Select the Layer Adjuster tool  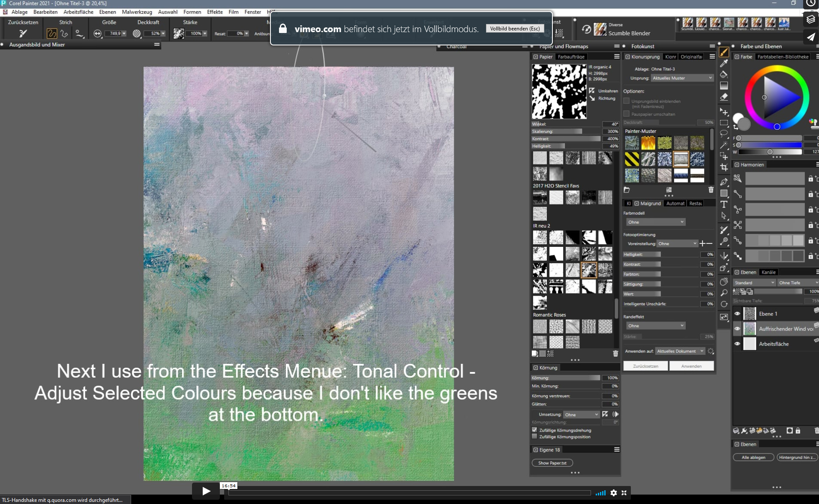coord(724,112)
